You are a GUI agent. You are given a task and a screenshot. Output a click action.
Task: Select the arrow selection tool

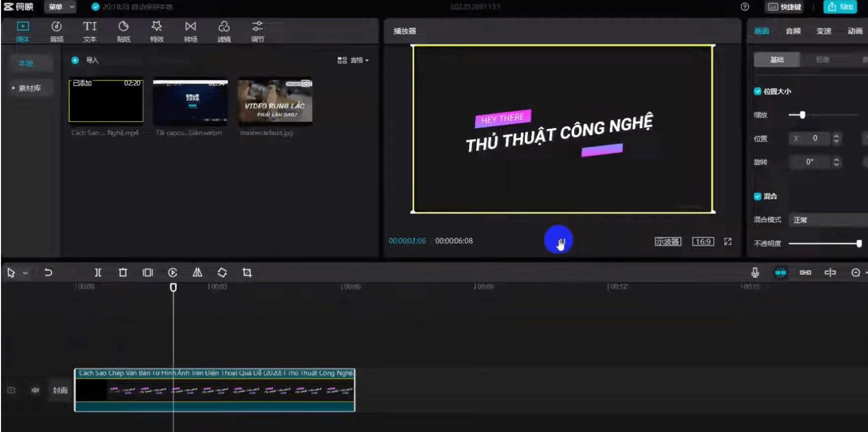(x=11, y=273)
